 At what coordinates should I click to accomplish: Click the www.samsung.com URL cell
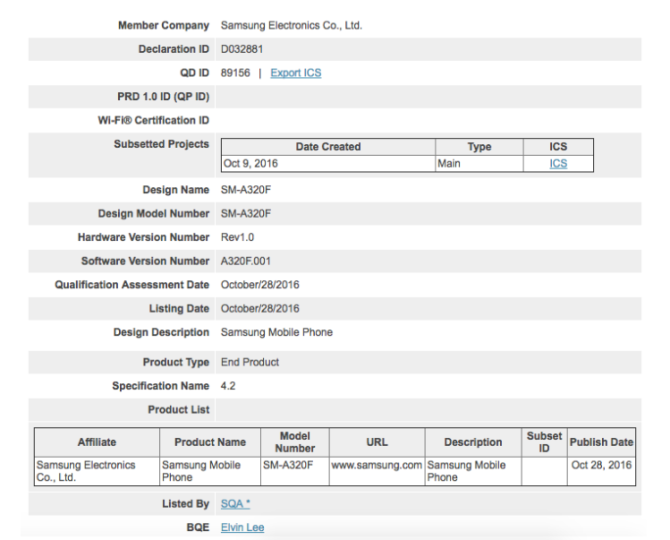pyautogui.click(x=376, y=465)
